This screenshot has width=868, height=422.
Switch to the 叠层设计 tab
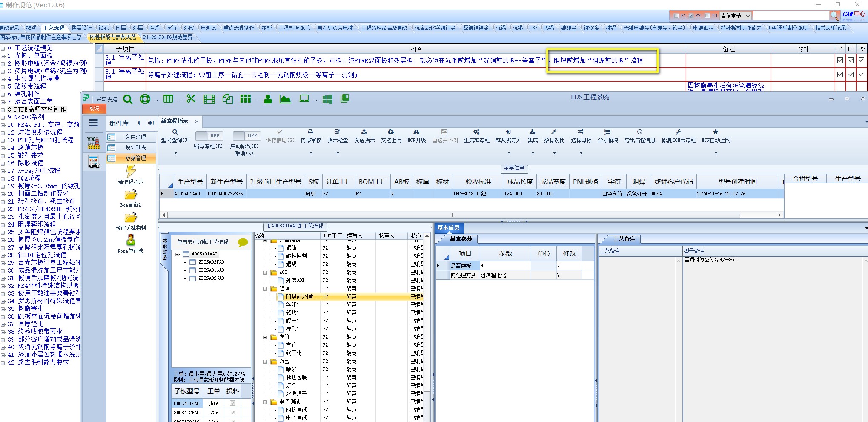click(81, 28)
